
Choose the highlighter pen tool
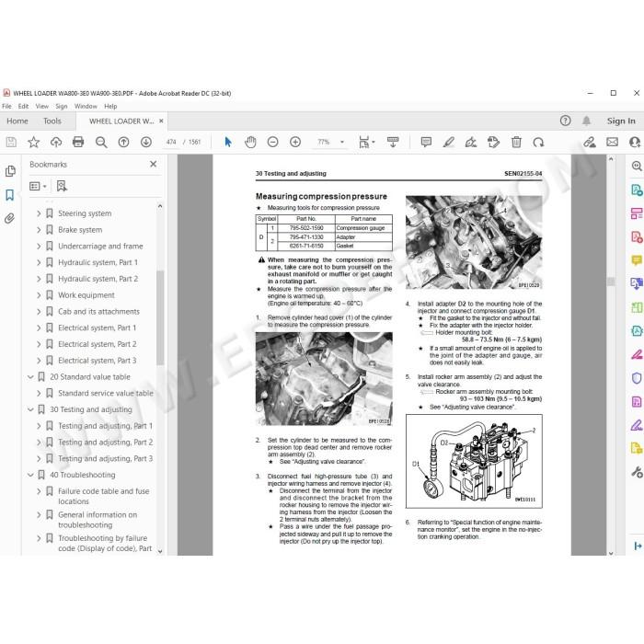tap(449, 142)
